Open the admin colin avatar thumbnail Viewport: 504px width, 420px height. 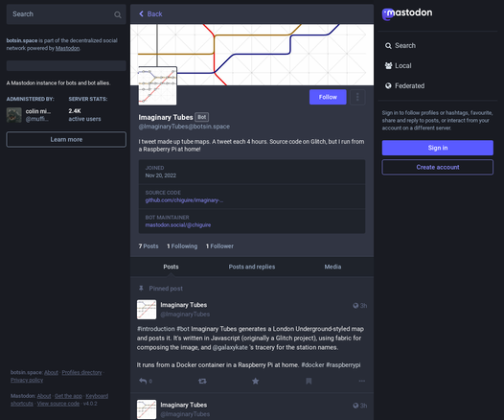click(14, 115)
